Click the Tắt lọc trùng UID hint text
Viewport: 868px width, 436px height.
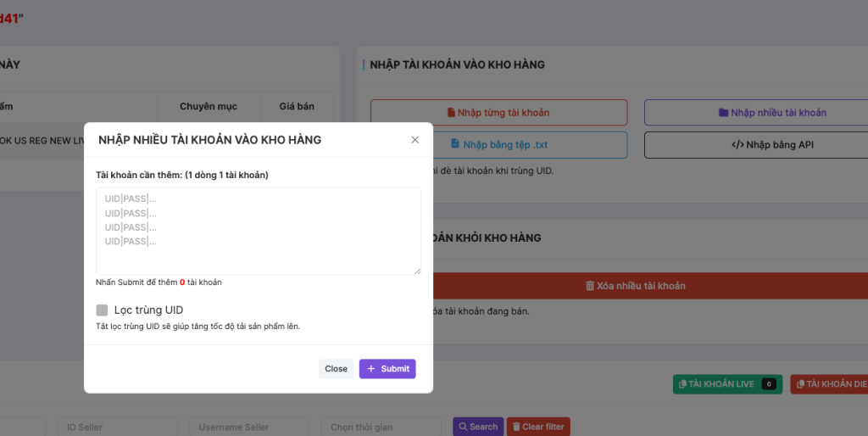[198, 327]
